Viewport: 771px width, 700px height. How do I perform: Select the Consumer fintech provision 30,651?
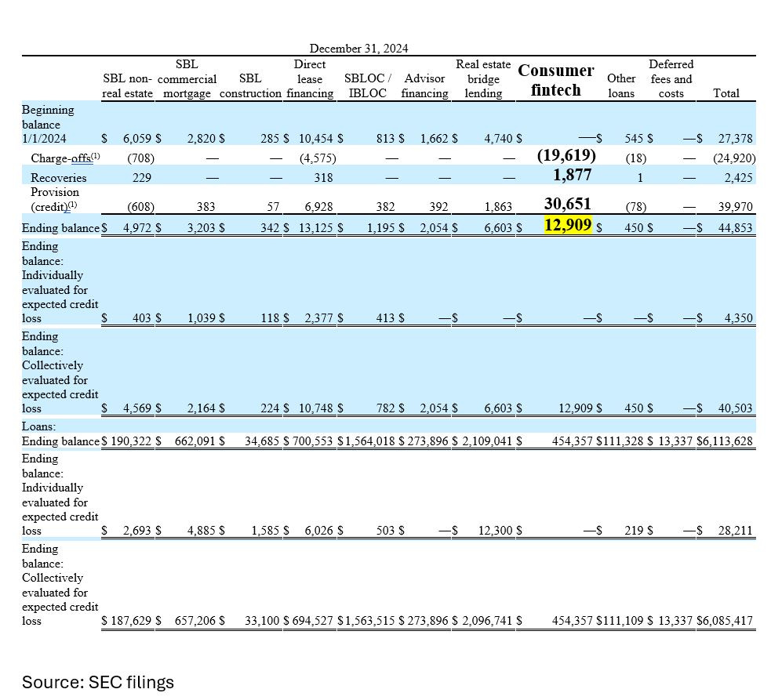[x=567, y=204]
